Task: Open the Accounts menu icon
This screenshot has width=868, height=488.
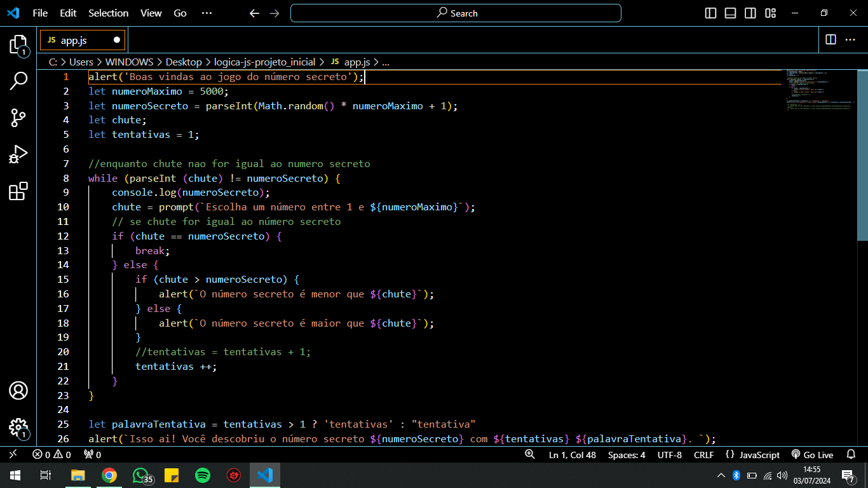Action: (x=18, y=390)
